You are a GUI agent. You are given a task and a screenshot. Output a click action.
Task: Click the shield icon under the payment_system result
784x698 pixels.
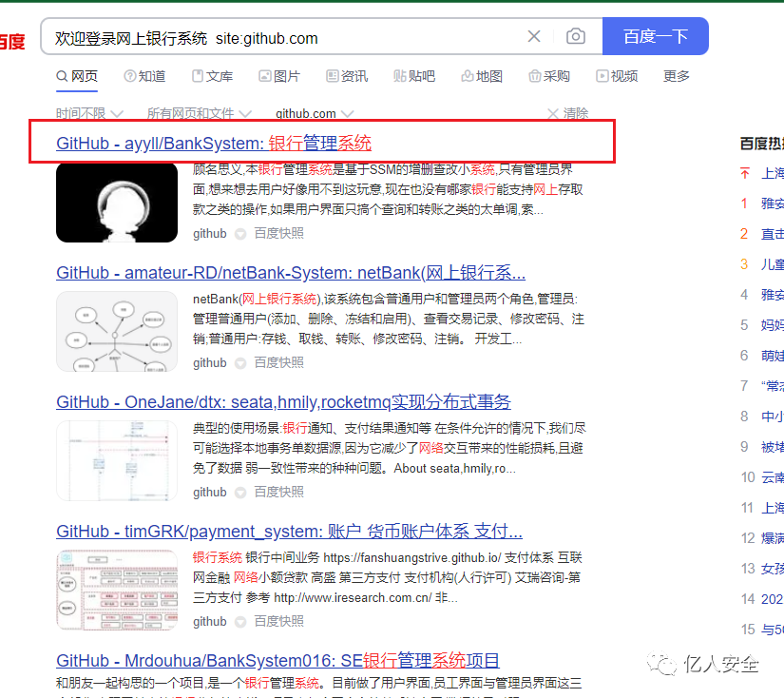[240, 622]
